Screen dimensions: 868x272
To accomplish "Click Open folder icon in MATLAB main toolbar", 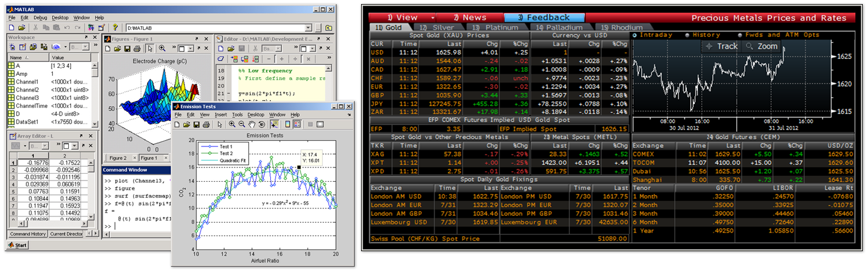I will (21, 27).
